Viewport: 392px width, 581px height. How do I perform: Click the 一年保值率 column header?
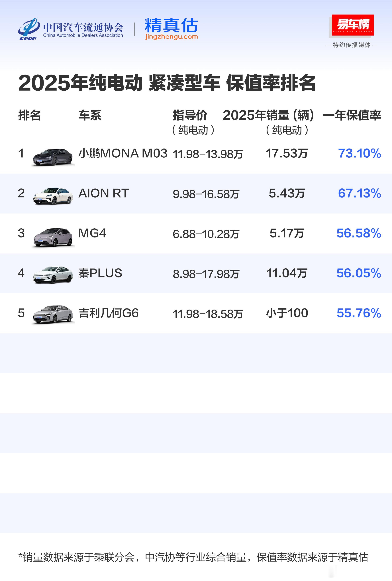pos(352,115)
